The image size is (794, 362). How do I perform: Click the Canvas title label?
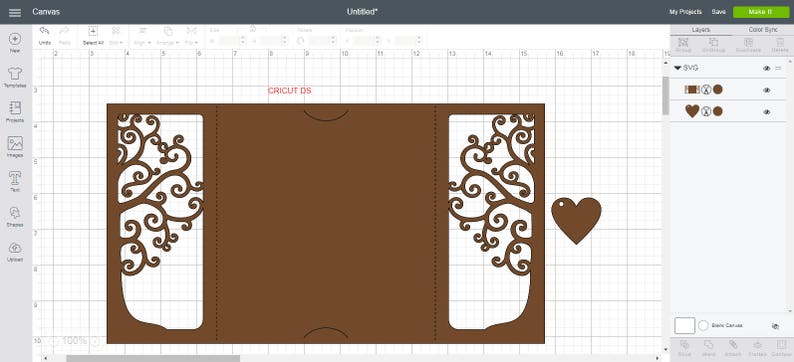click(46, 12)
